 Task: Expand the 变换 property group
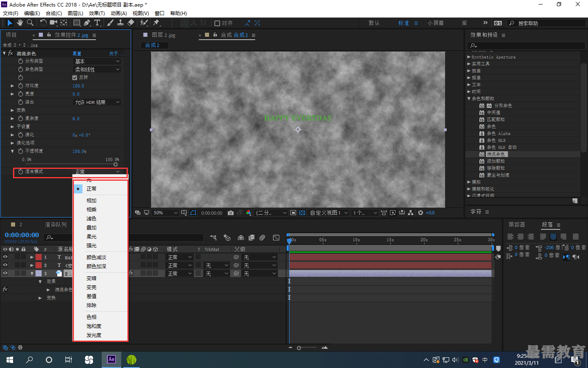coord(12,110)
